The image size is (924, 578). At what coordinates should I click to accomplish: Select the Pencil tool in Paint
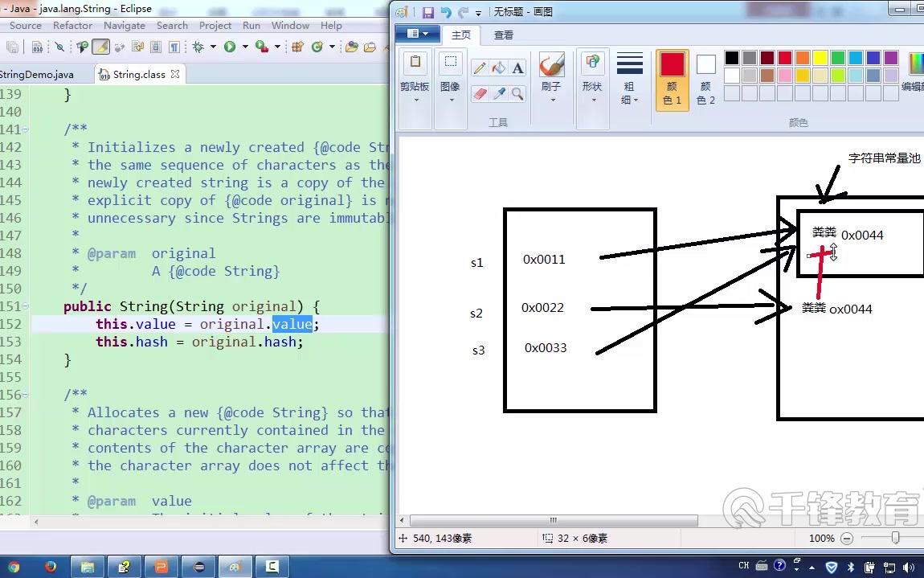tap(480, 66)
